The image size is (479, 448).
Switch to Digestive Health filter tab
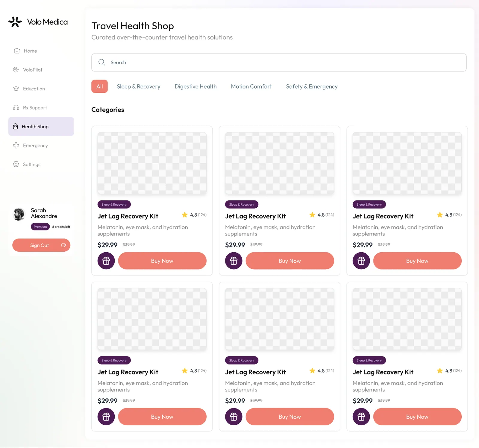click(x=195, y=86)
